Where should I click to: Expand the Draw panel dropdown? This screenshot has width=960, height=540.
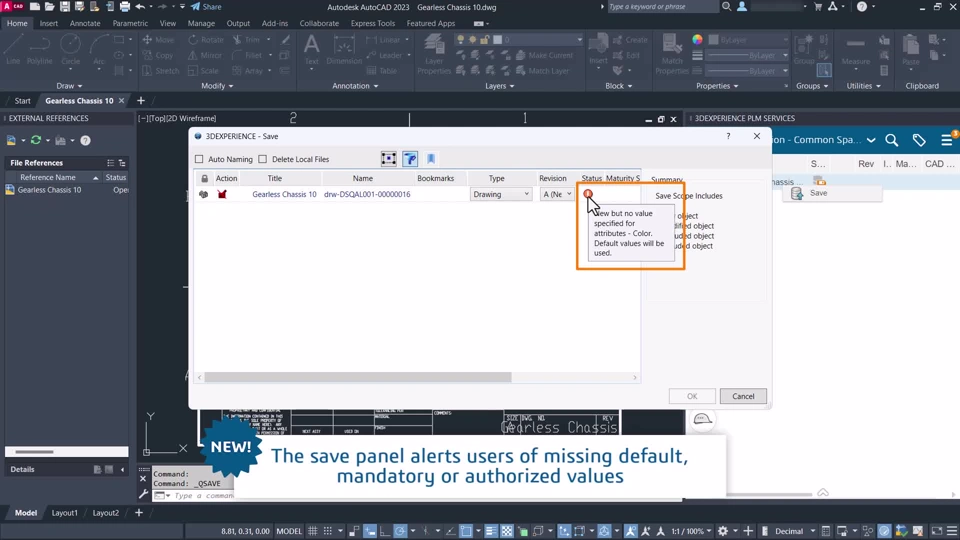(x=69, y=86)
